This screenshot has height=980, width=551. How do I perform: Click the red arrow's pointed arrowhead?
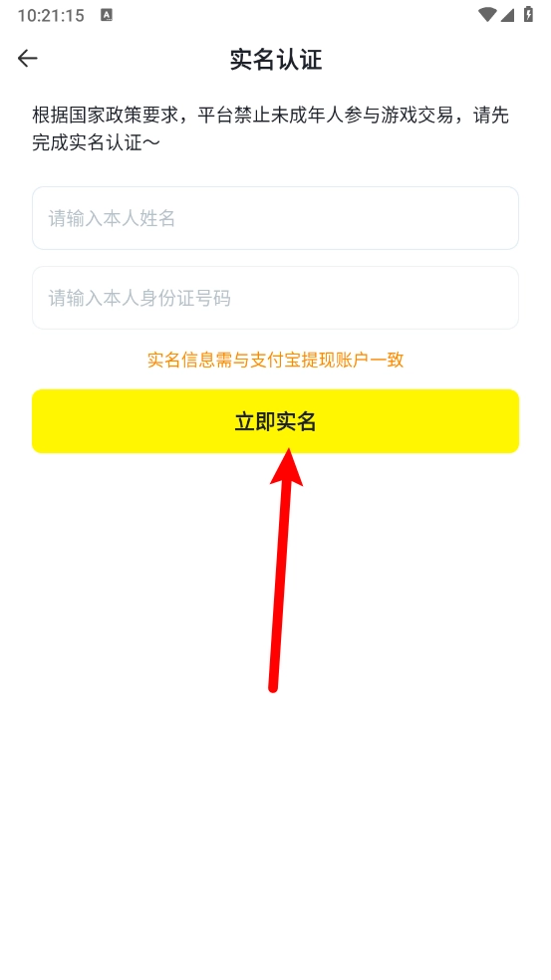[x=287, y=466]
